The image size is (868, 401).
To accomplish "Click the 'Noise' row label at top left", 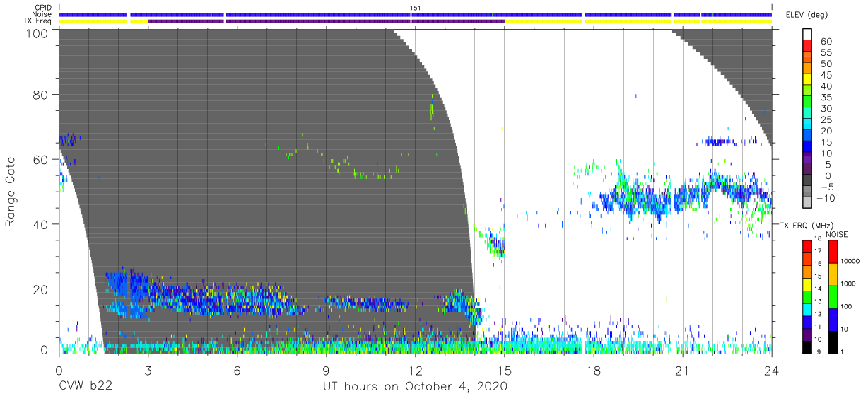I will click(x=42, y=14).
